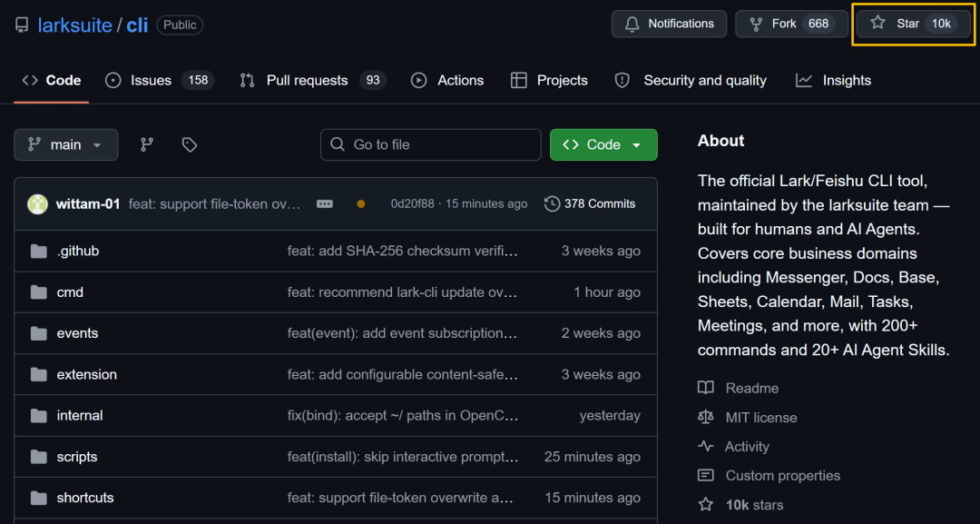The height and width of the screenshot is (524, 980).
Task: Click the repository icon beside larksuite
Action: (22, 25)
